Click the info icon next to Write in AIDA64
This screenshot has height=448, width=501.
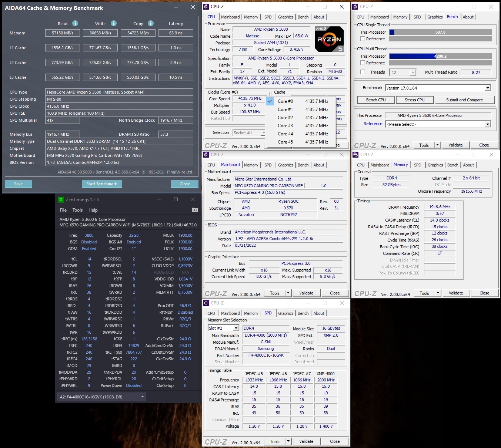click(114, 23)
